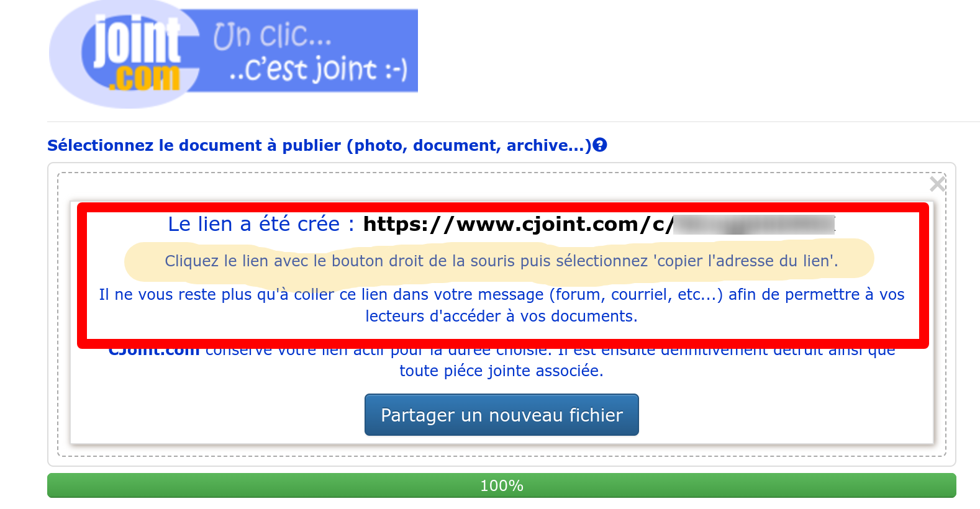980x509 pixels.
Task: Click the bold CJoint.com text in notice
Action: [x=154, y=352]
